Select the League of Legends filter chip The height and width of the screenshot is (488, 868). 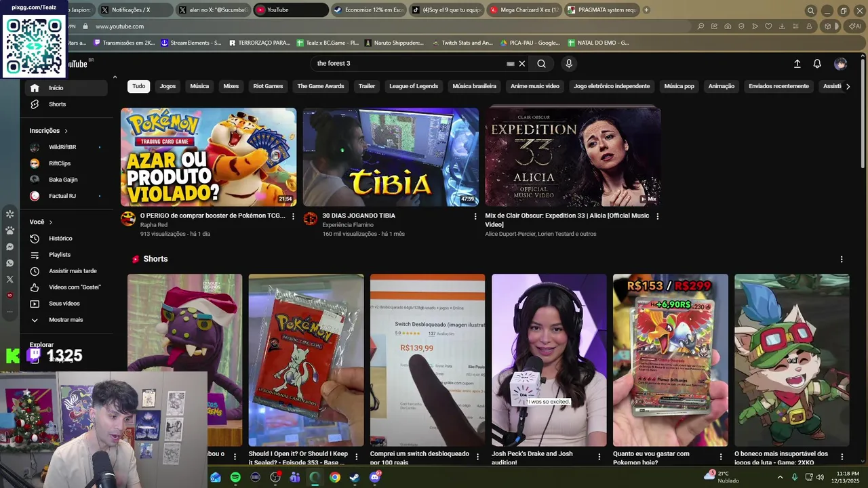(x=414, y=86)
